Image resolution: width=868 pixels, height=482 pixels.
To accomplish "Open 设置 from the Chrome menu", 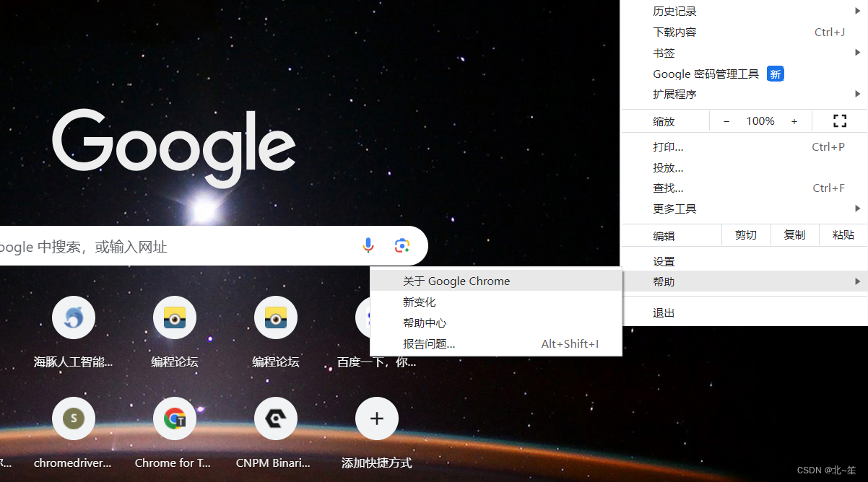I will point(745,261).
